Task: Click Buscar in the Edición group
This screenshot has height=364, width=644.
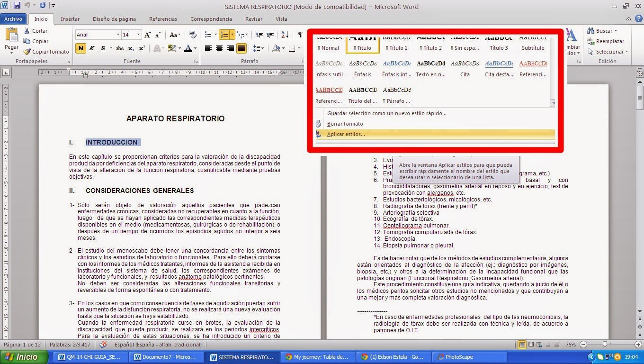Action: [603, 30]
